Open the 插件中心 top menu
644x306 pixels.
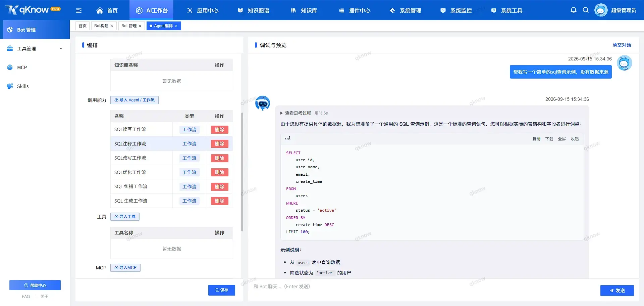[x=355, y=10]
